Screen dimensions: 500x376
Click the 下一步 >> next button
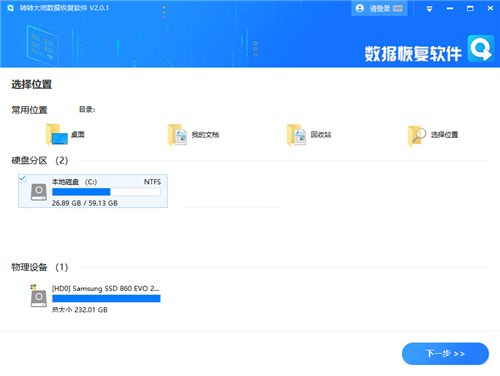click(x=445, y=353)
